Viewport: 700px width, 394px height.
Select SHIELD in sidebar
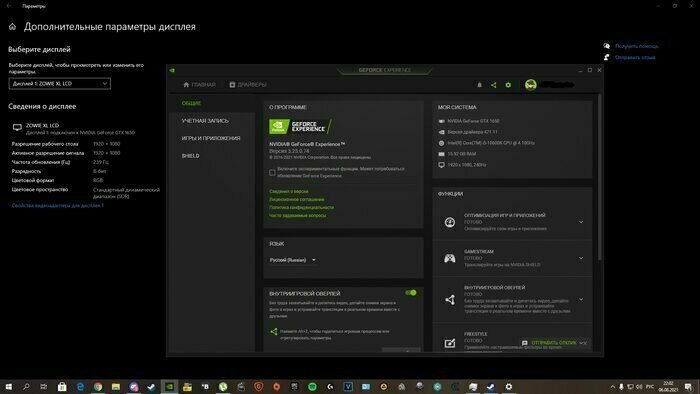191,156
